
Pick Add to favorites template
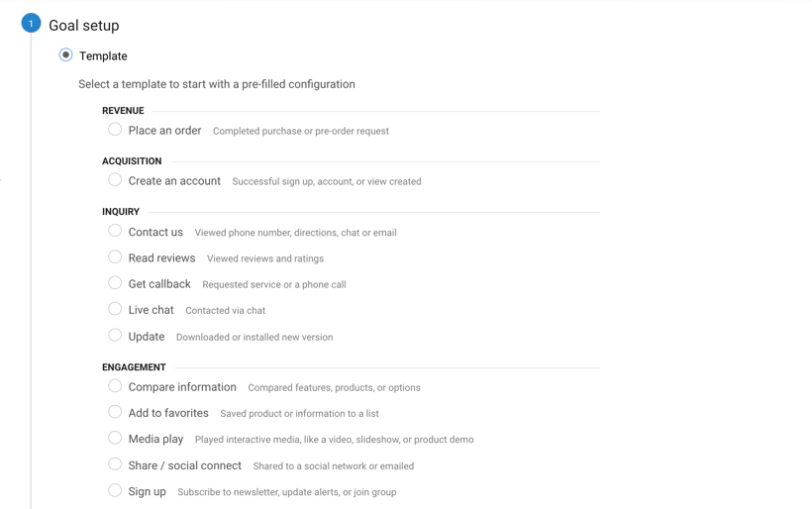[x=115, y=412]
